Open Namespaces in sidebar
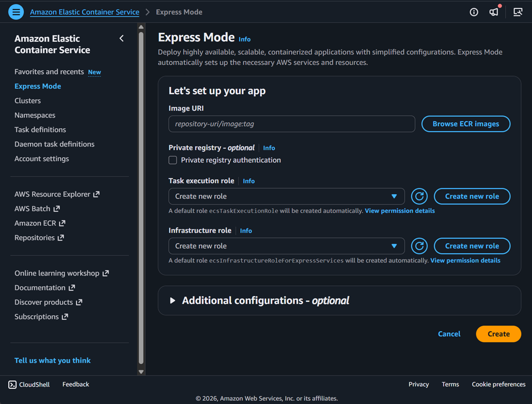Screen dimensions: 532x404 point(35,115)
